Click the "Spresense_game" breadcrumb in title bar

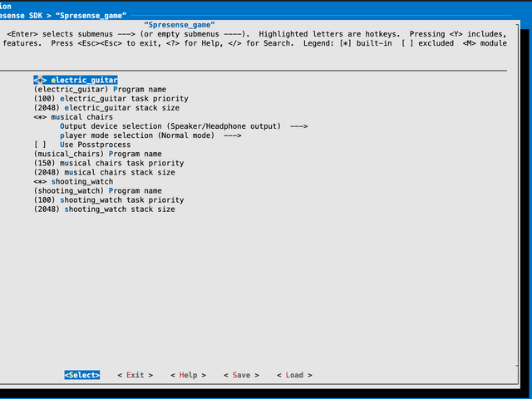click(x=91, y=16)
